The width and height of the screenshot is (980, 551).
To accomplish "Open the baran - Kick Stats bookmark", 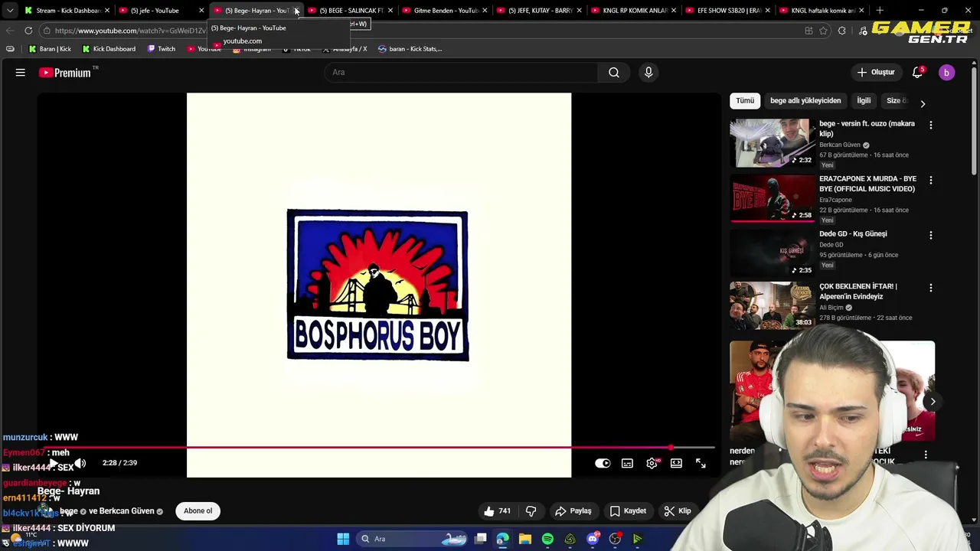I will 410,49.
